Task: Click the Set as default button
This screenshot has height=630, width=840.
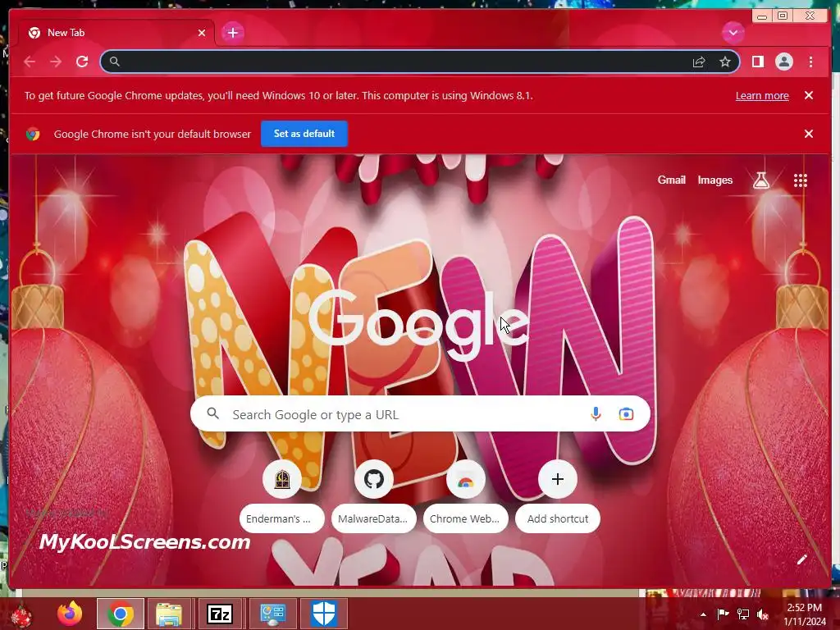Action: pos(304,134)
